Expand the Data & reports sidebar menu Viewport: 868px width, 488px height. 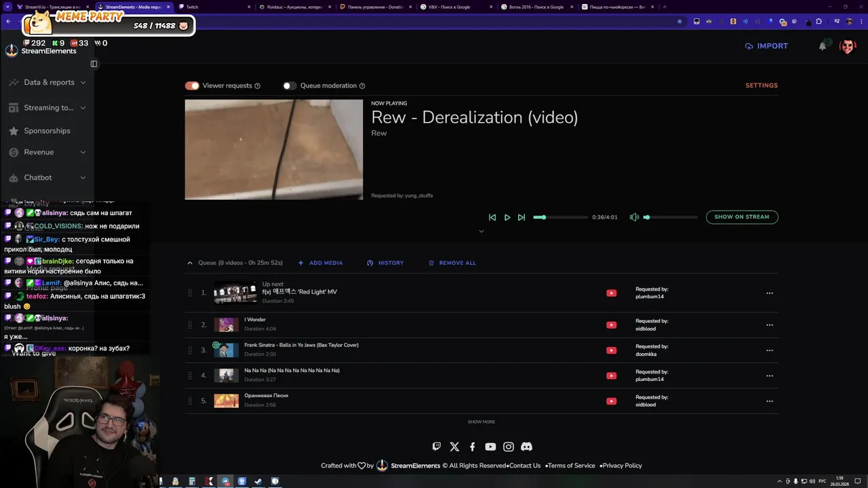pos(47,83)
